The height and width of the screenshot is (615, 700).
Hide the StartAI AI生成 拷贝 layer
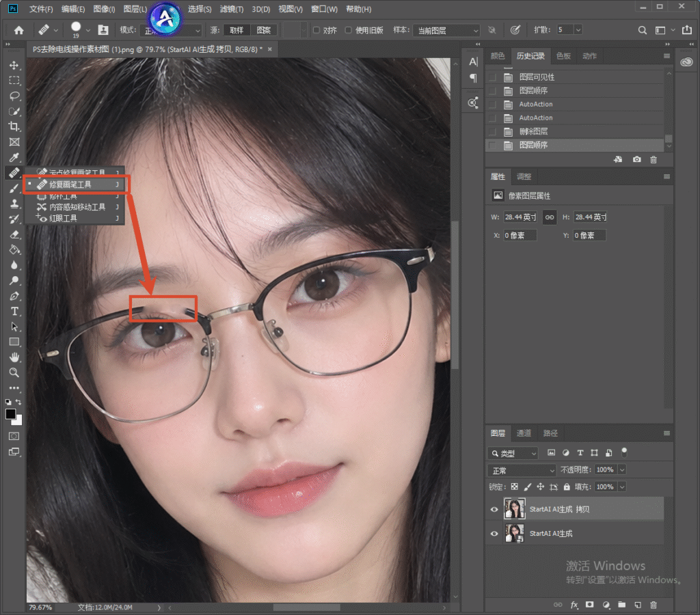click(494, 509)
